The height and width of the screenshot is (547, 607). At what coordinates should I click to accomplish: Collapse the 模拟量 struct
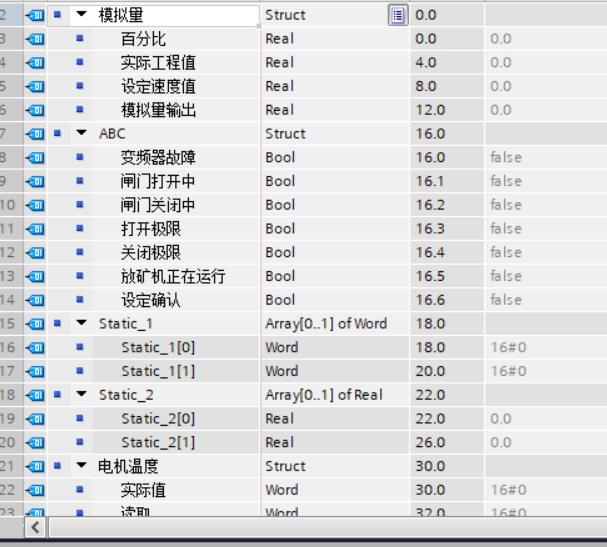click(81, 15)
